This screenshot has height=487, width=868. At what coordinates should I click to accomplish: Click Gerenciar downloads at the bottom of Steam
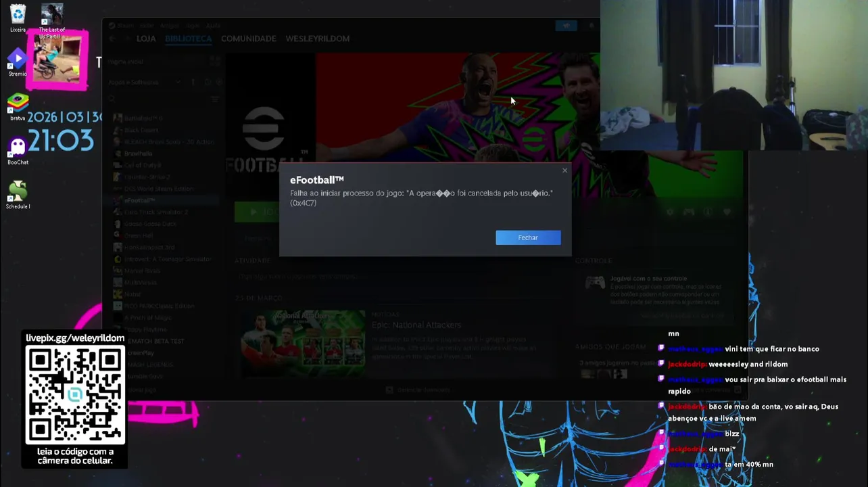pyautogui.click(x=419, y=390)
